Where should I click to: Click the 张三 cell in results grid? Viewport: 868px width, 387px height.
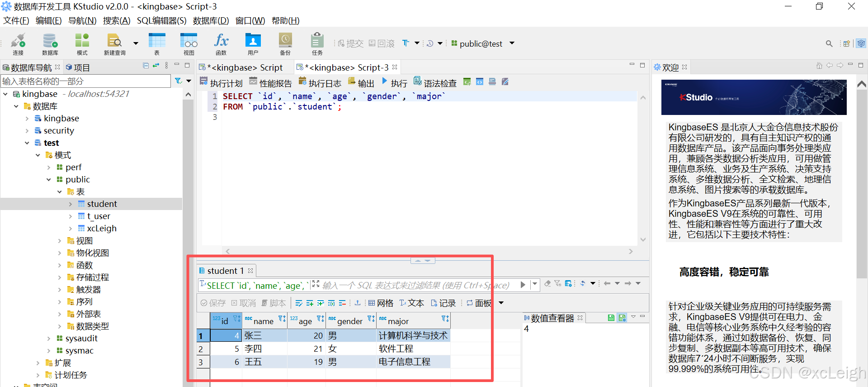pos(264,335)
